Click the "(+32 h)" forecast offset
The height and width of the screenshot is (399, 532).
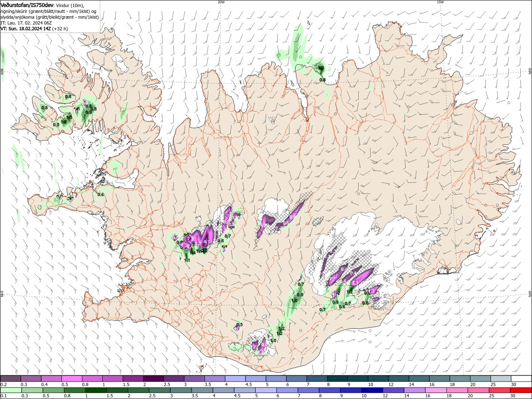(60, 29)
